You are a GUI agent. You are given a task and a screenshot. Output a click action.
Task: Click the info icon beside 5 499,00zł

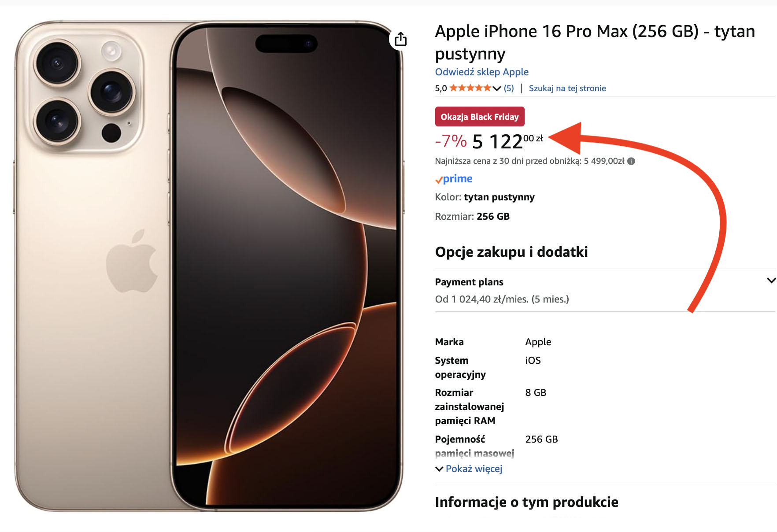(631, 161)
